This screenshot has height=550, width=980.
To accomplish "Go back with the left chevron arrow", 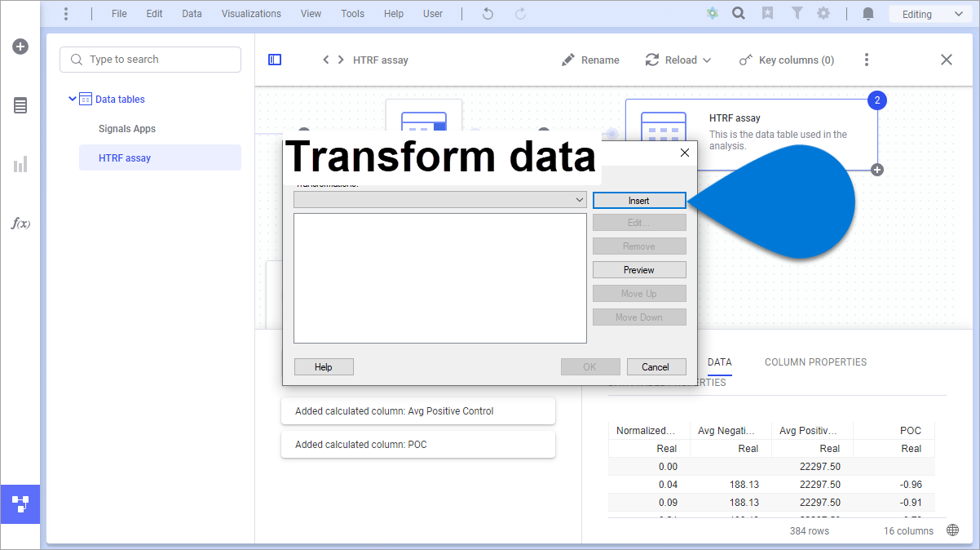I will 325,60.
